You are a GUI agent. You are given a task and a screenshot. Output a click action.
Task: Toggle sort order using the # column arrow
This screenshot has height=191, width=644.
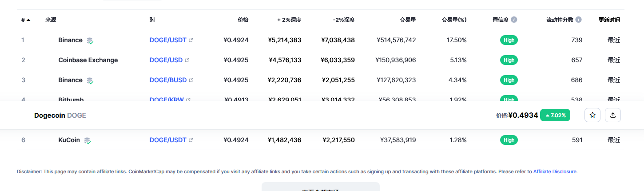click(28, 20)
